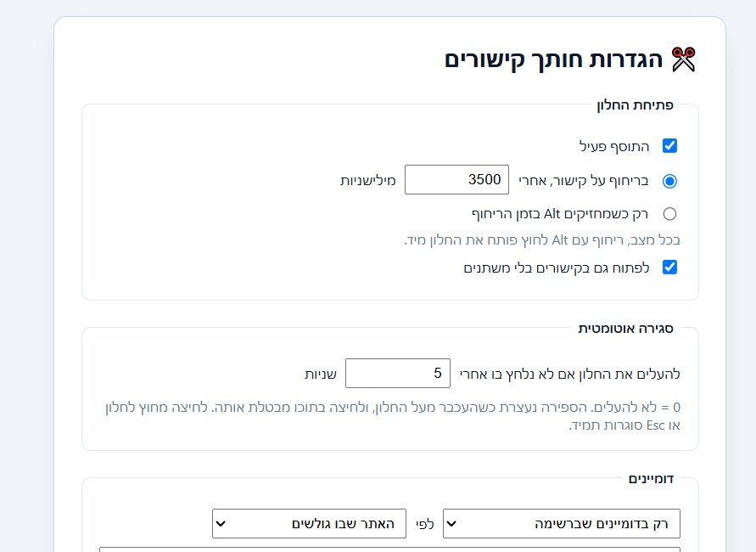
Task: Focus the 3500 milliseconds input field
Action: tap(456, 179)
